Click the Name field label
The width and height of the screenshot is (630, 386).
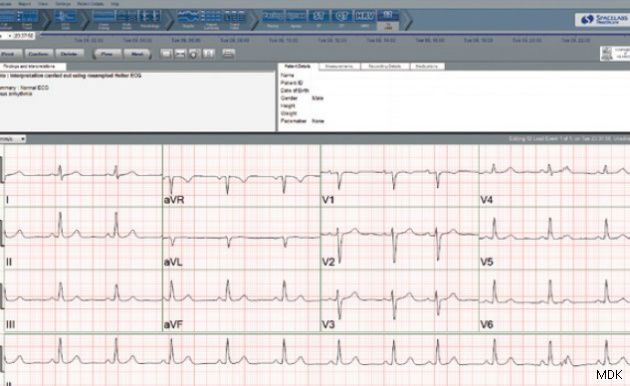(x=287, y=75)
